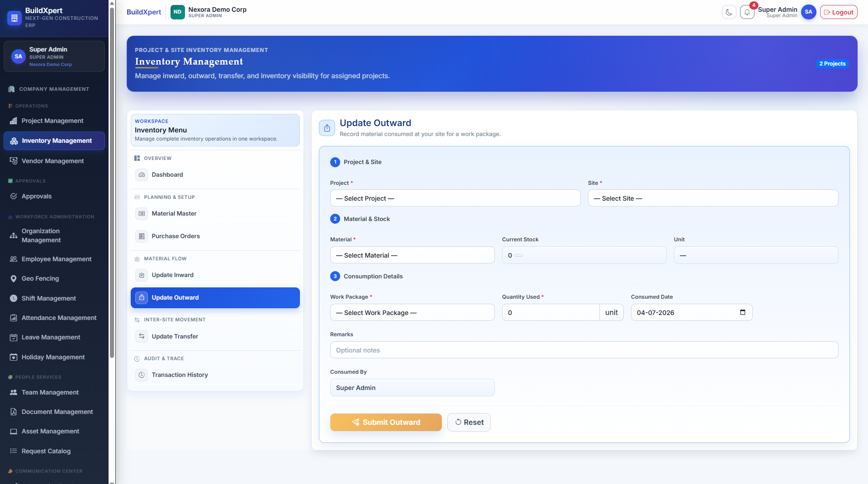Click Asset Management laptop icon
868x484 pixels.
pyautogui.click(x=14, y=432)
